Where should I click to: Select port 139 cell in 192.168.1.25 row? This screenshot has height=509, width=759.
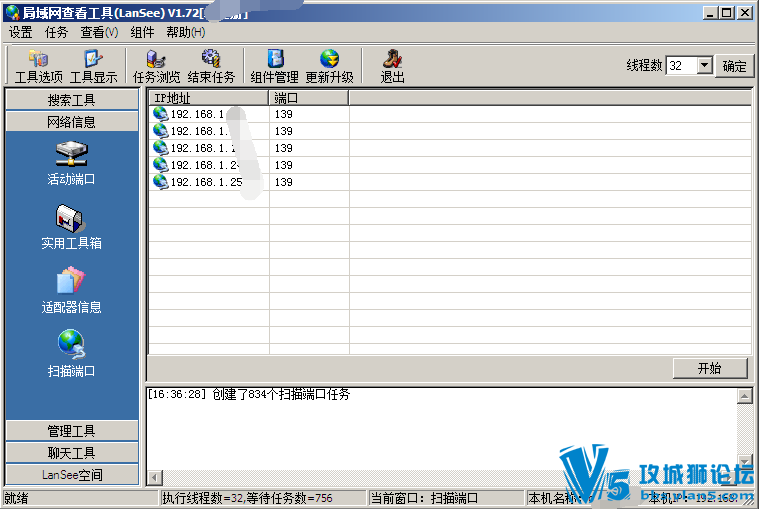click(284, 182)
